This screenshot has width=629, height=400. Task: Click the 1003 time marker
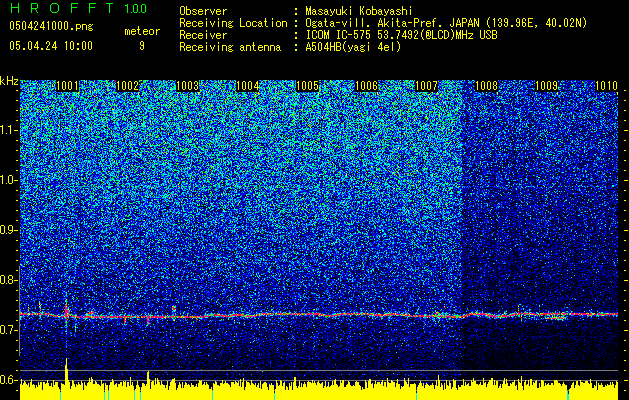[x=187, y=86]
